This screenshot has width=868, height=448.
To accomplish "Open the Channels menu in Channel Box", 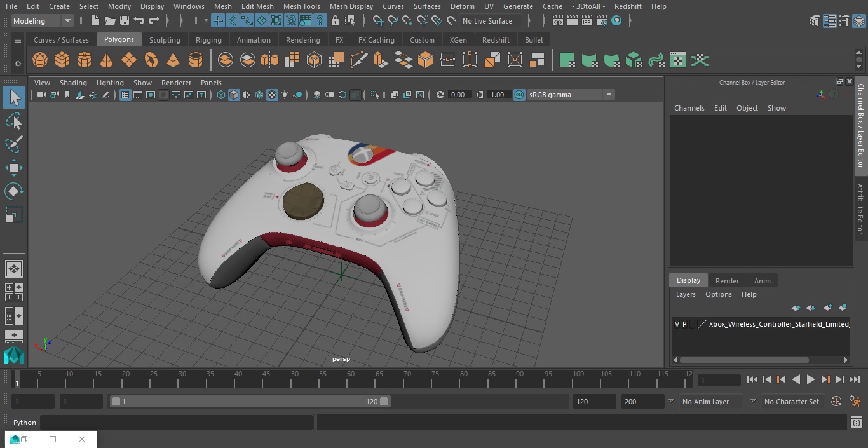I will [689, 108].
